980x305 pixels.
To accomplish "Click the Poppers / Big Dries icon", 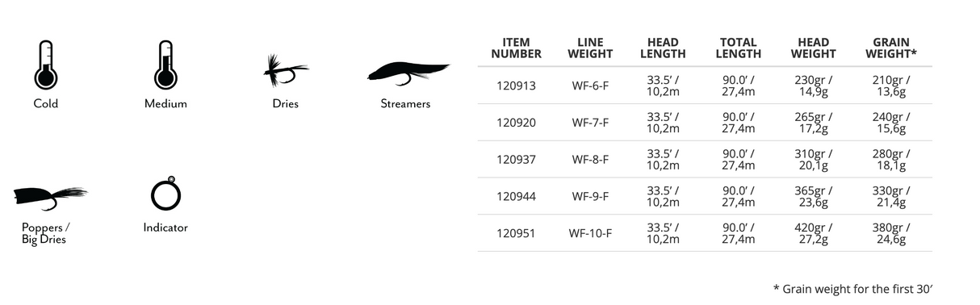I will pyautogui.click(x=50, y=197).
